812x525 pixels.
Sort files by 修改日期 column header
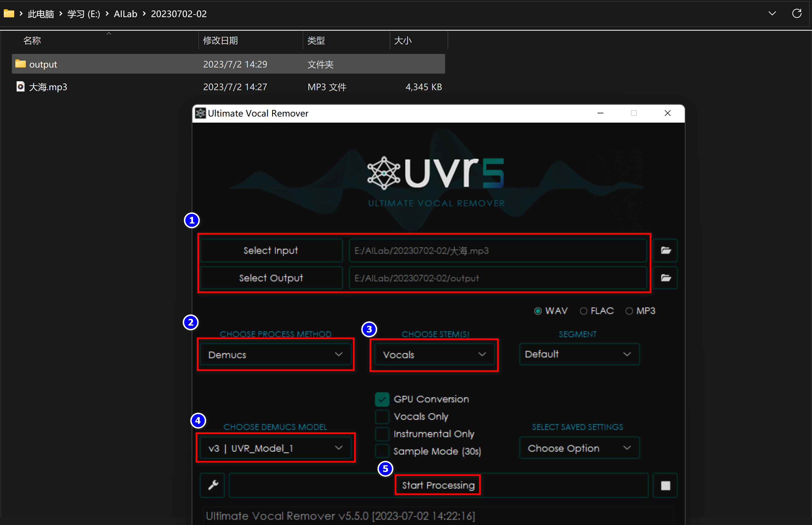click(x=221, y=41)
